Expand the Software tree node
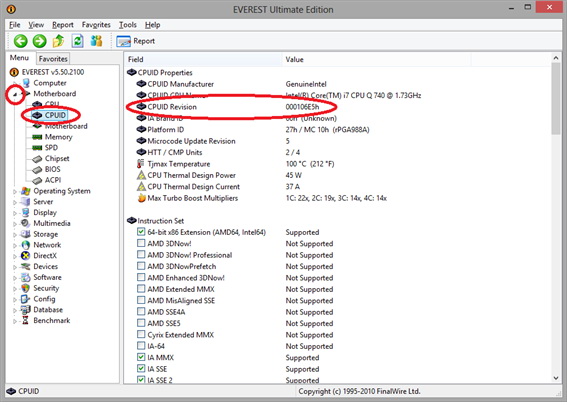This screenshot has width=567, height=406. click(15, 278)
